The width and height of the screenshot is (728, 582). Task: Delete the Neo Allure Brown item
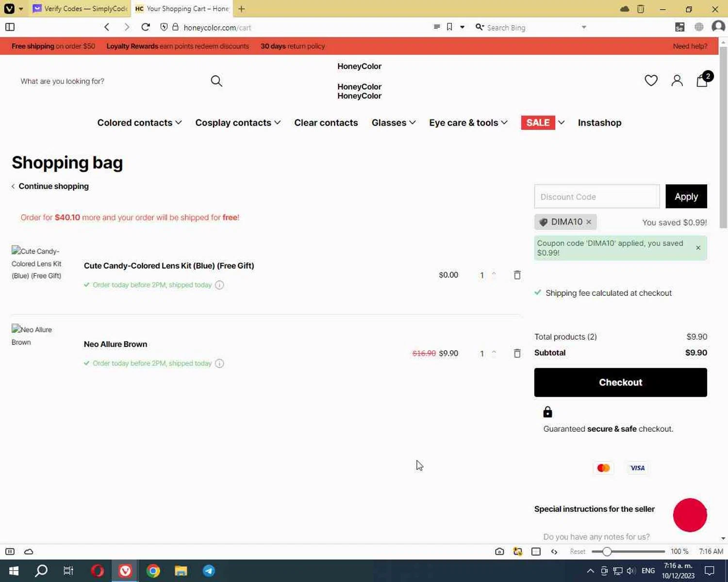(517, 354)
